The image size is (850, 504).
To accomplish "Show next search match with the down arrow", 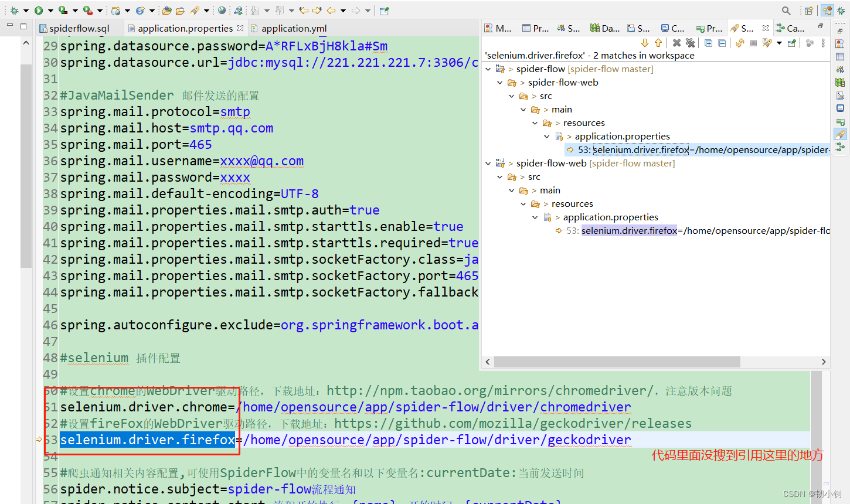I will point(645,43).
